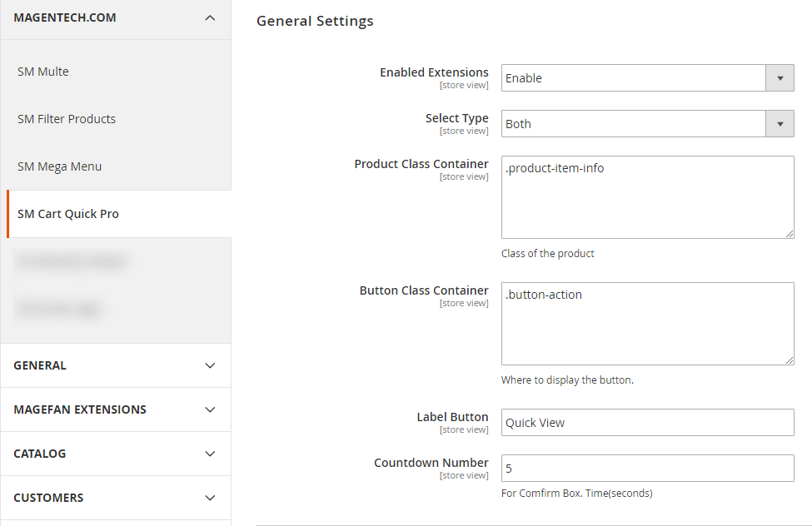
Task: Click the General Settings section heading
Action: coord(315,22)
